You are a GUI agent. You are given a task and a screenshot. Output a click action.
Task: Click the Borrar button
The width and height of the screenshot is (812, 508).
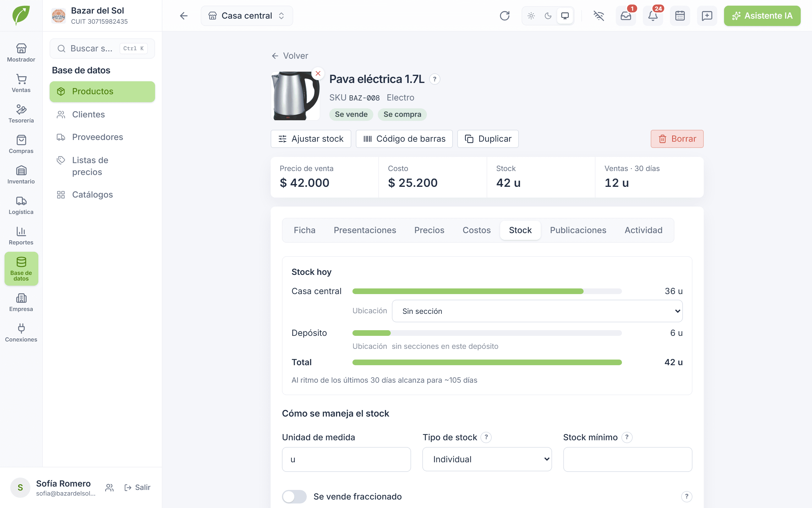[x=677, y=139]
